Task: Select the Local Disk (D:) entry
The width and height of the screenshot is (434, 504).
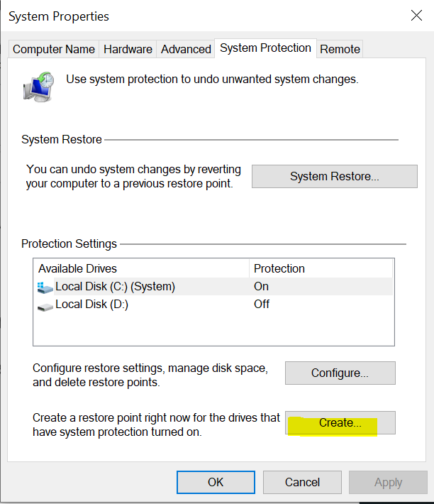Action: 91,305
